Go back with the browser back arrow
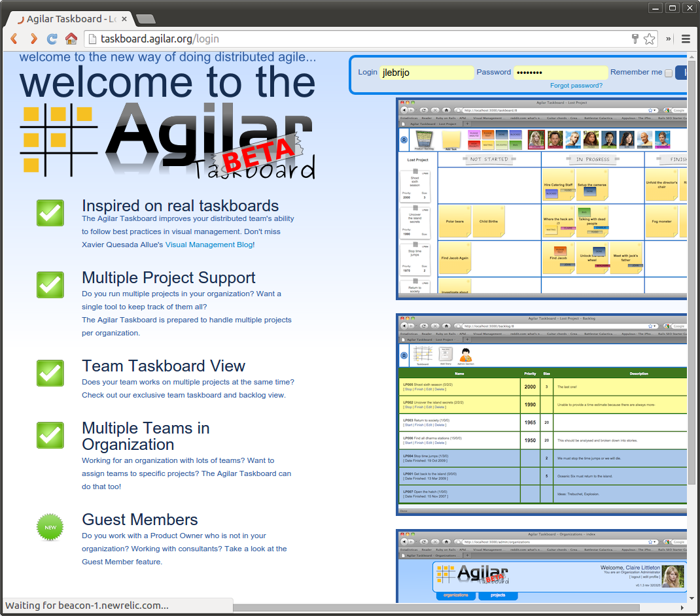700x616 pixels. pyautogui.click(x=14, y=39)
